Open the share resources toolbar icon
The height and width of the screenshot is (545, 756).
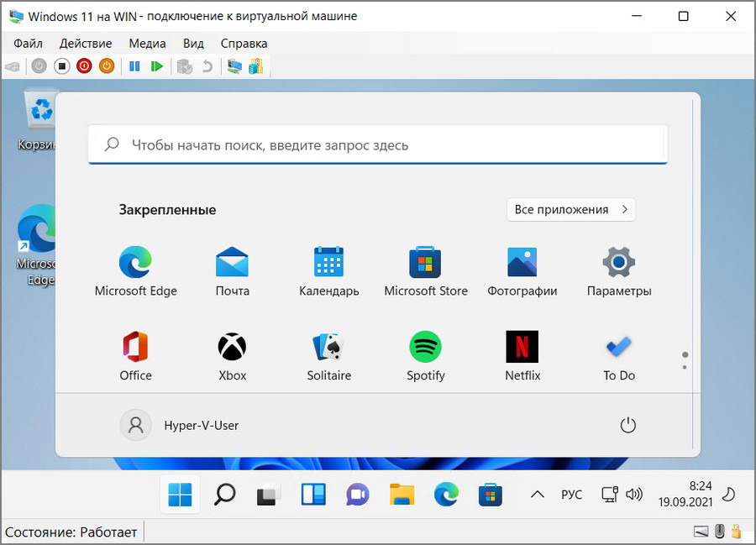tap(256, 66)
